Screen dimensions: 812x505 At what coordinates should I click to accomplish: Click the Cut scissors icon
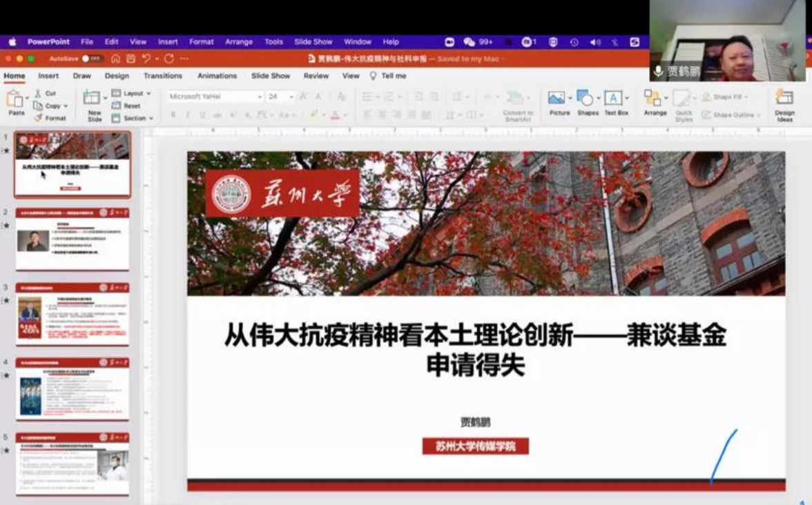pyautogui.click(x=39, y=93)
